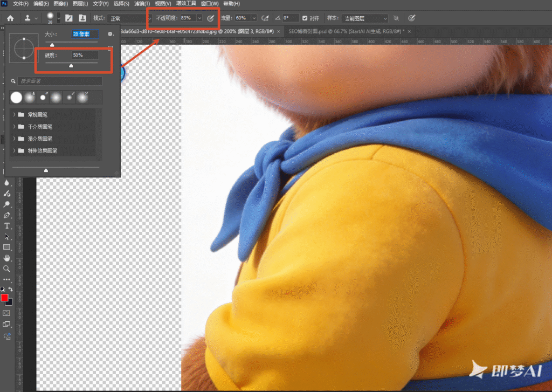The image size is (552, 392).
Task: Open the 增效工具 menu
Action: coord(186,3)
